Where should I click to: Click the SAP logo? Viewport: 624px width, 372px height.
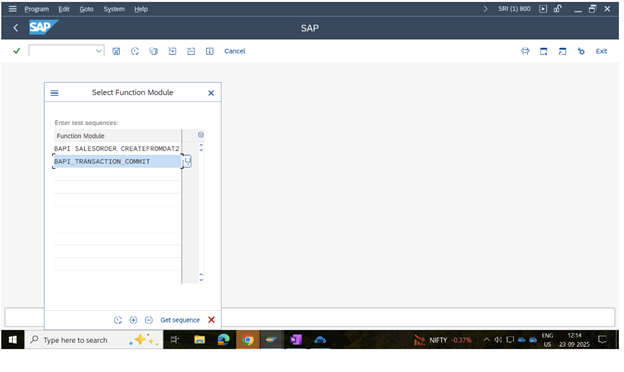(43, 27)
